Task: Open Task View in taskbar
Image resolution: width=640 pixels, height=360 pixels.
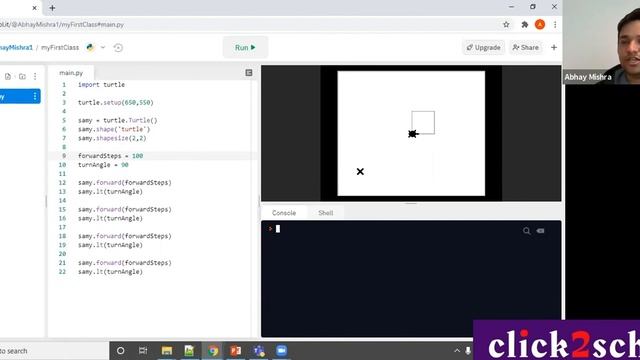Action: tap(143, 351)
